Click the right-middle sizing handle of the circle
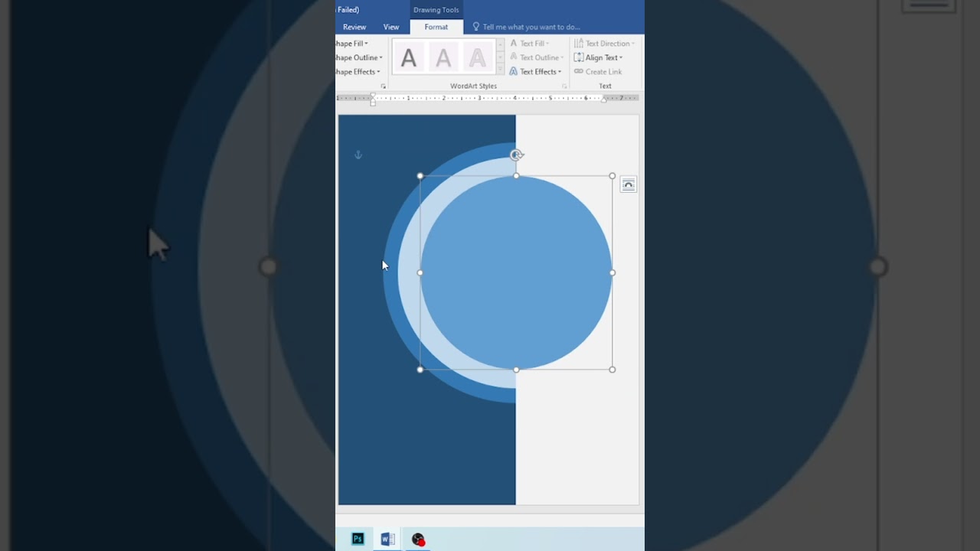The width and height of the screenshot is (980, 551). (612, 272)
